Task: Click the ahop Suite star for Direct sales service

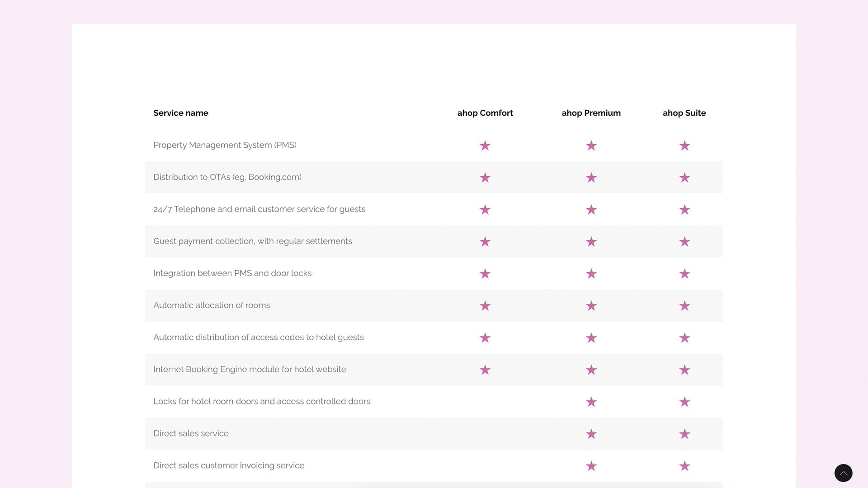Action: pyautogui.click(x=684, y=434)
